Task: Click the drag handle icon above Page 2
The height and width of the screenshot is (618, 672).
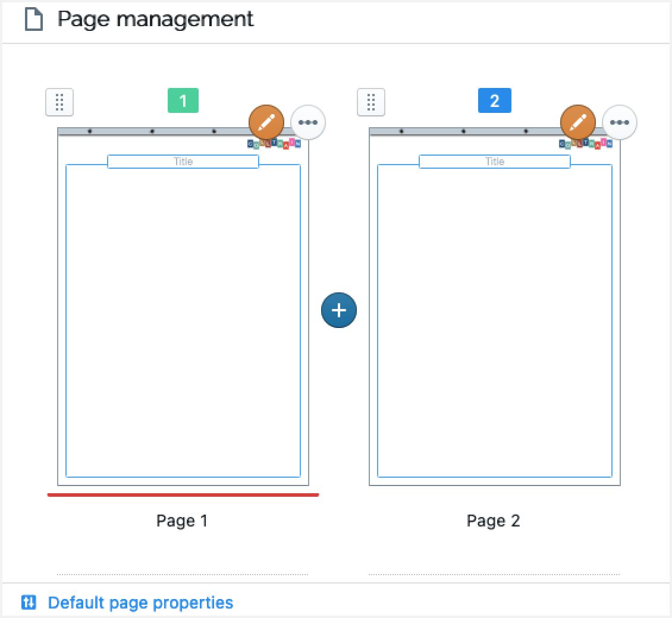Action: pyautogui.click(x=370, y=102)
